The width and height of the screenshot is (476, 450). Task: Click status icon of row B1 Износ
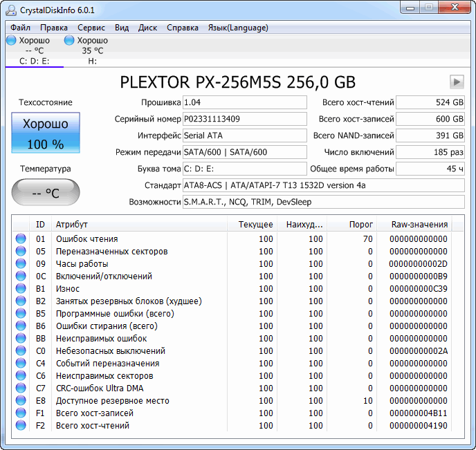coord(21,288)
